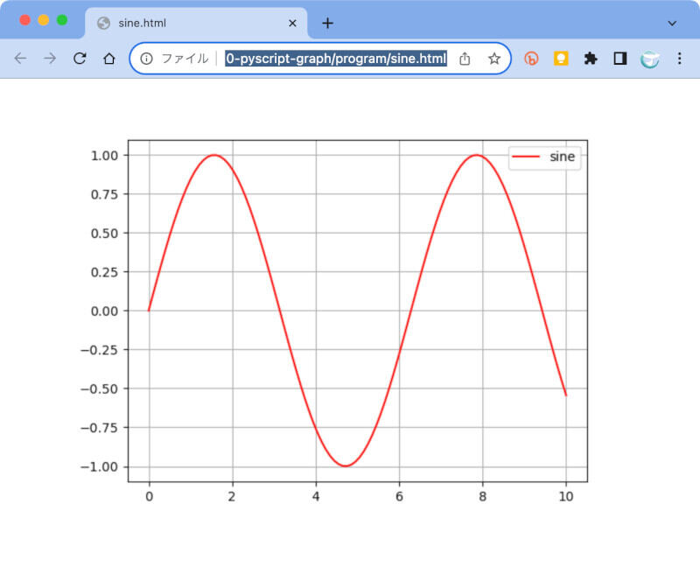Viewport: 700px width, 588px height.
Task: Expand the tab search chevron
Action: [672, 24]
